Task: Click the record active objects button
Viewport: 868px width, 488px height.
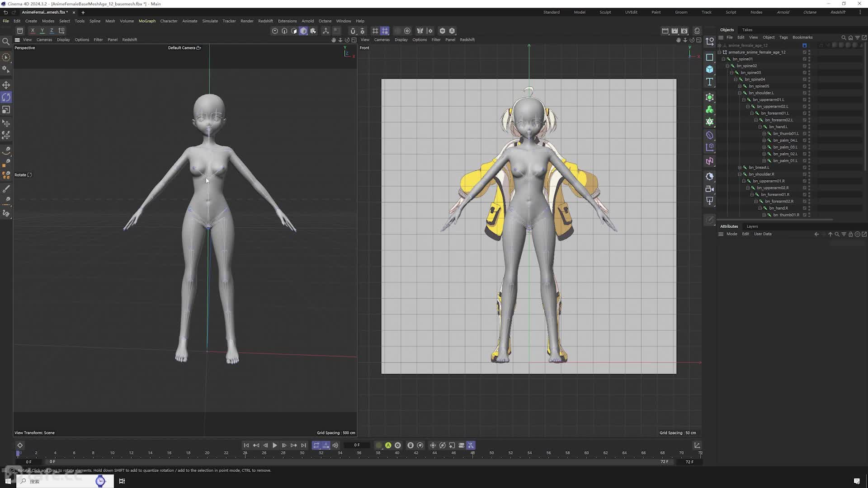Action: coord(379,446)
